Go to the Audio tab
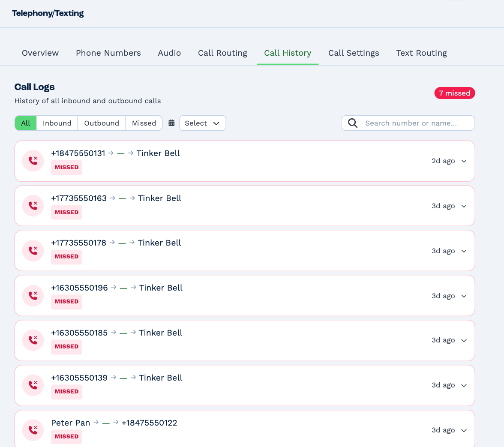Viewport: 504px width, 447px height. [169, 53]
